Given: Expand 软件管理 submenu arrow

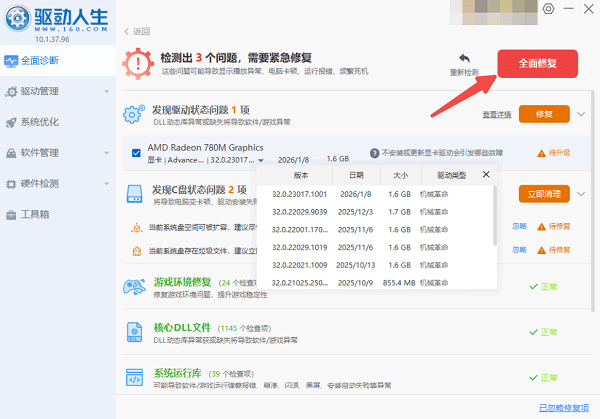Looking at the screenshot, I should (107, 153).
